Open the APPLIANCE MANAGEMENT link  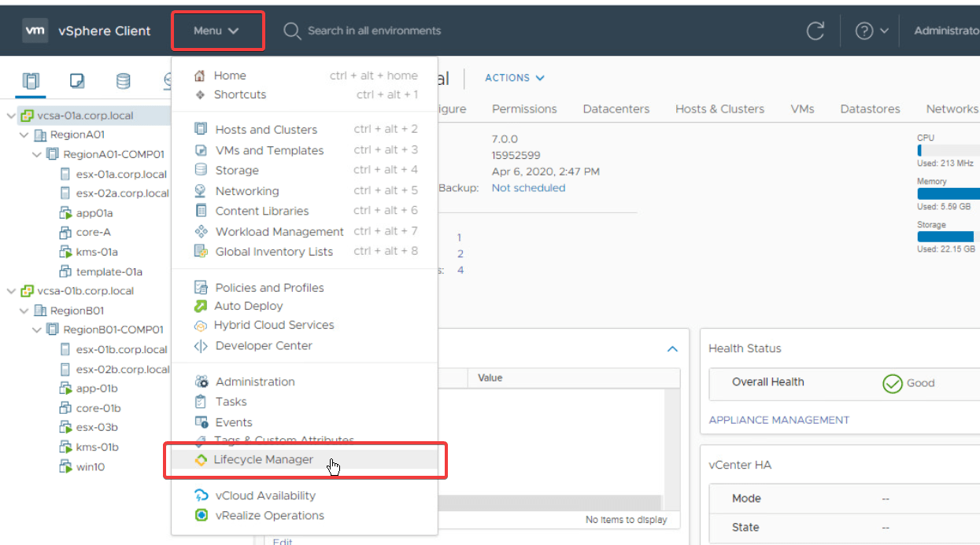click(x=777, y=419)
